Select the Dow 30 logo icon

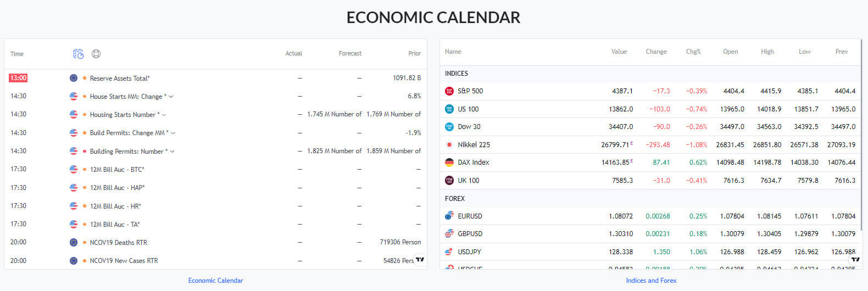point(449,127)
